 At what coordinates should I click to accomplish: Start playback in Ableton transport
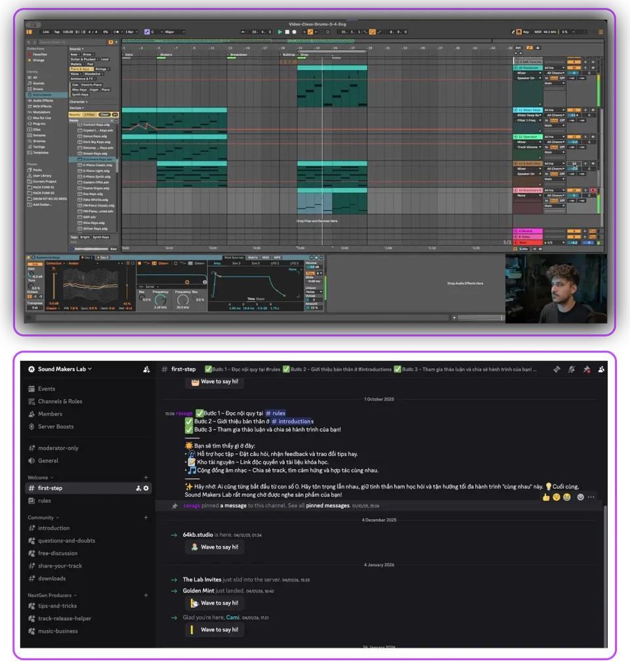pyautogui.click(x=280, y=31)
